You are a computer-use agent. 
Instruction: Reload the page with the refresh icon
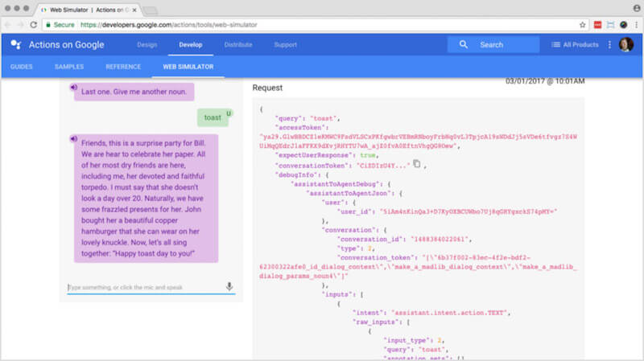34,25
